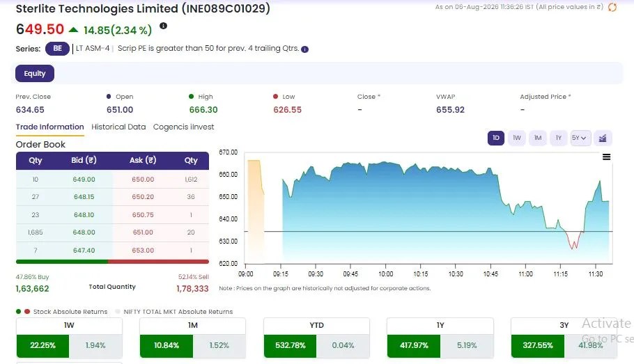The image size is (634, 364).
Task: Click the 651.00 open value
Action: pyautogui.click(x=120, y=110)
